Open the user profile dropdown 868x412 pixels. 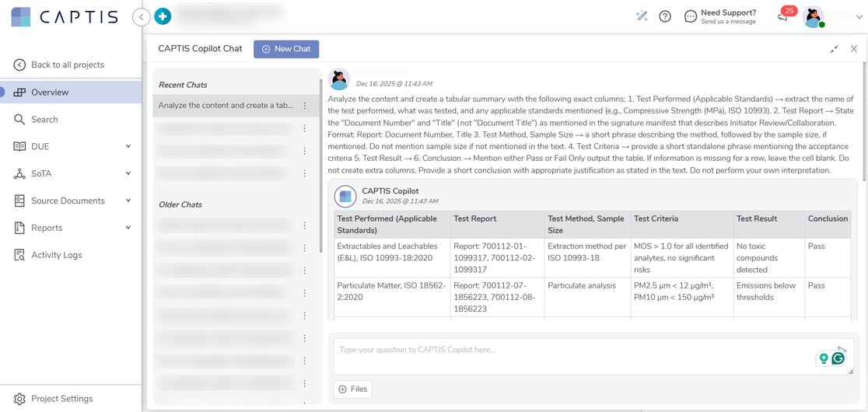tap(859, 17)
